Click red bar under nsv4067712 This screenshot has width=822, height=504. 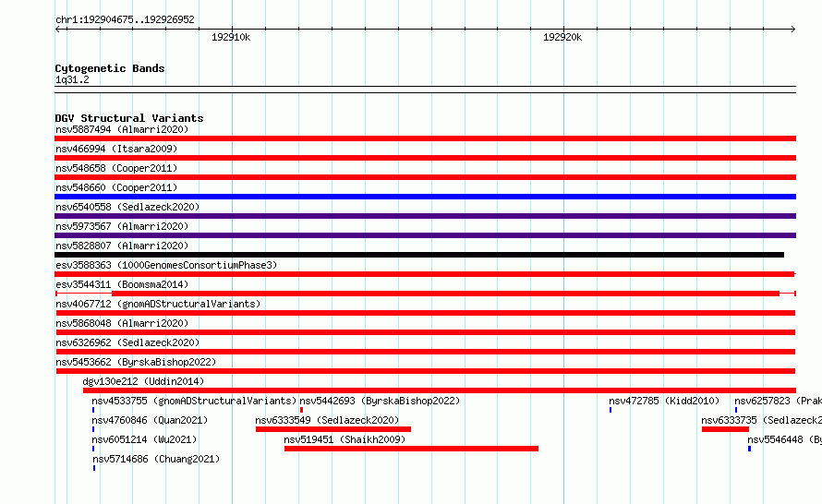coord(426,313)
